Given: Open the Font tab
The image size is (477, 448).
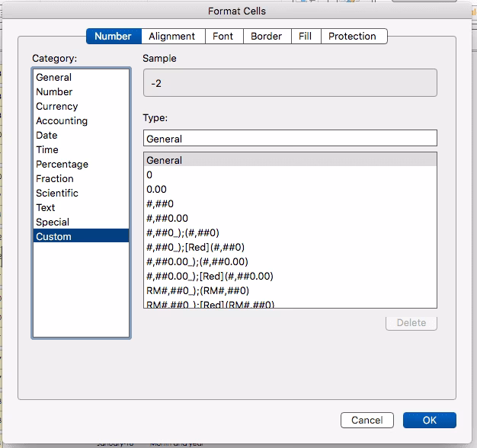Looking at the screenshot, I should 224,37.
